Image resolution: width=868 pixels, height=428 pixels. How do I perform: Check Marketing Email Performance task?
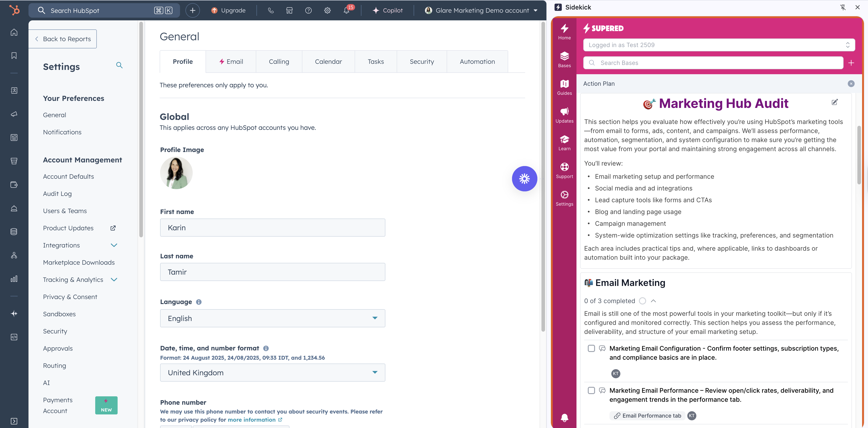pos(591,391)
